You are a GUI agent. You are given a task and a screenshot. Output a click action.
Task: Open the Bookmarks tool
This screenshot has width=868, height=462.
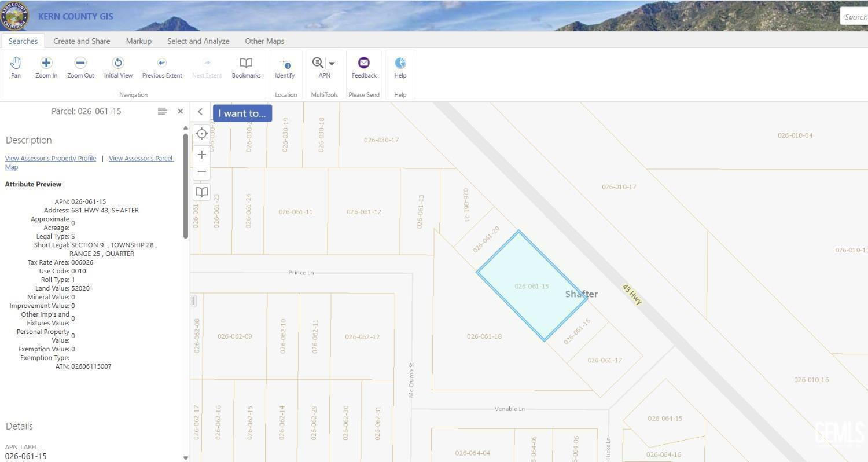[246, 67]
